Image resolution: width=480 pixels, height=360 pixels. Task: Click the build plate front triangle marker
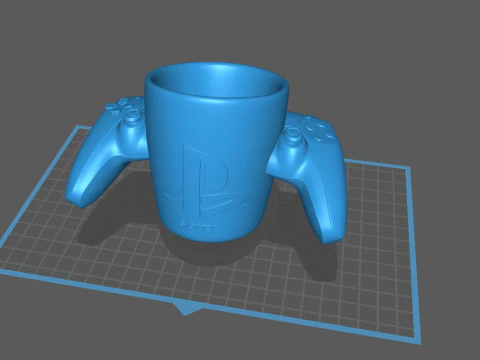tap(187, 309)
